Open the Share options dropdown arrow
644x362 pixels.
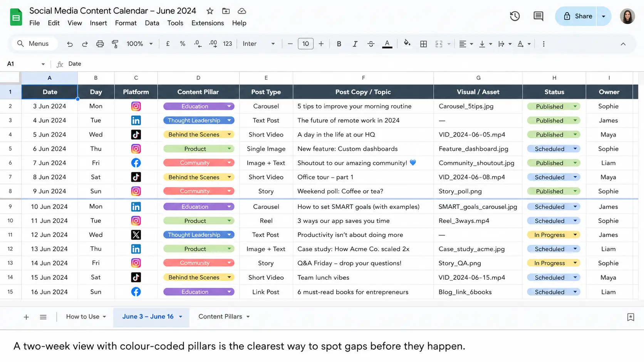coord(604,16)
